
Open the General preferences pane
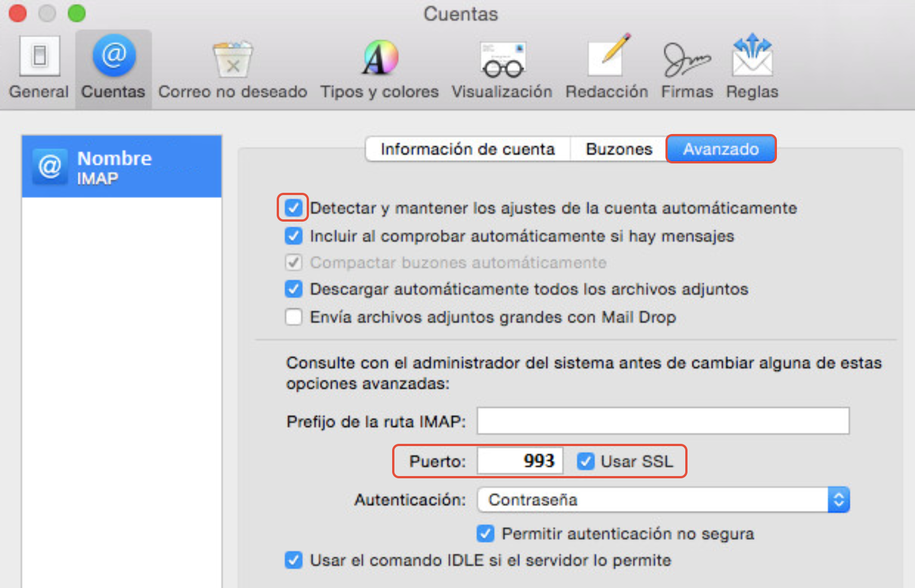(39, 67)
